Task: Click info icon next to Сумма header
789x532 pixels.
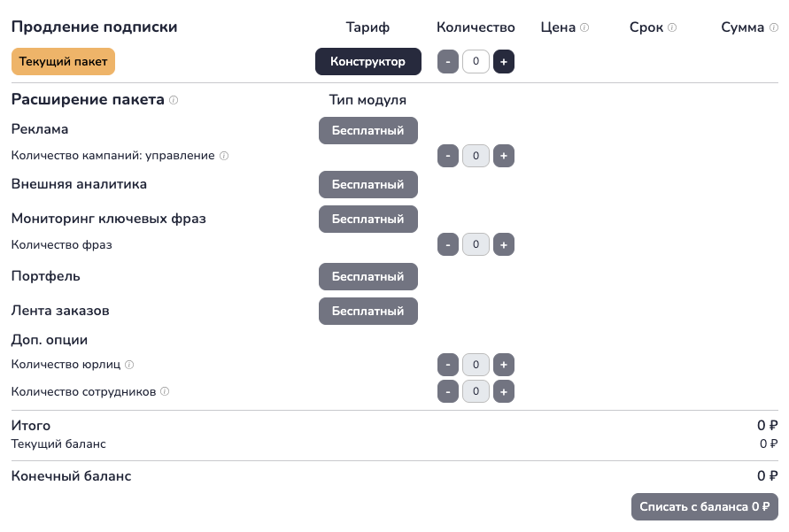Action: 774,27
